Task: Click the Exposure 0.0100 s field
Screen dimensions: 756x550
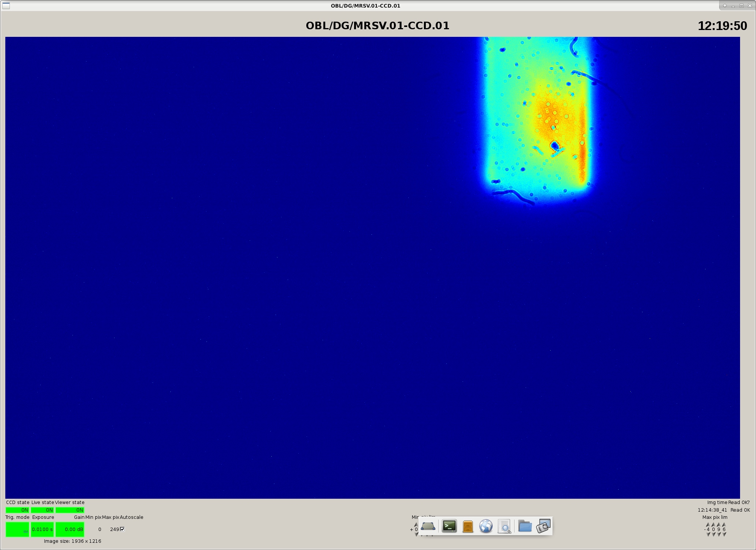Action: click(x=42, y=529)
